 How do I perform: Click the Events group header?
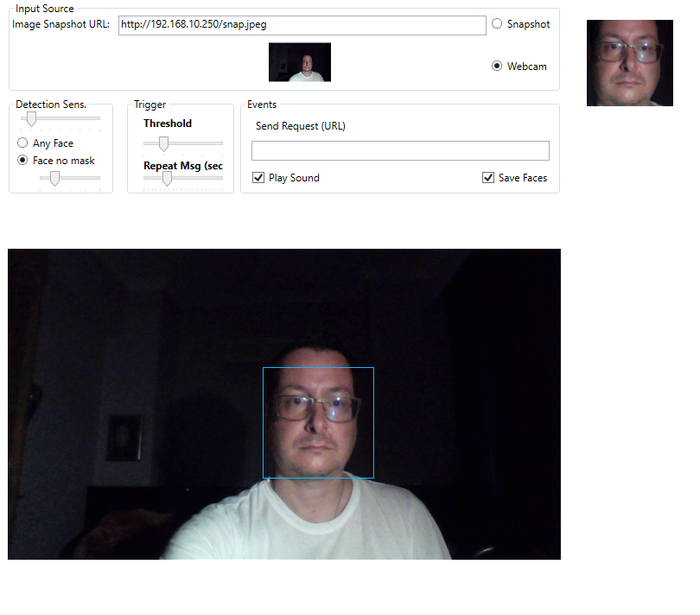(262, 105)
